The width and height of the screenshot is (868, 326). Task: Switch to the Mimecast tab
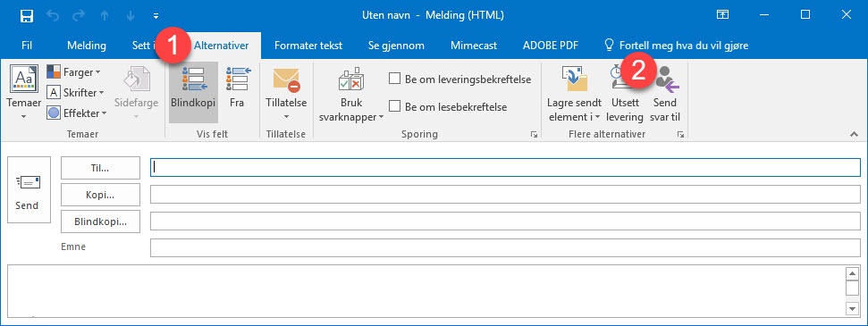(473, 46)
